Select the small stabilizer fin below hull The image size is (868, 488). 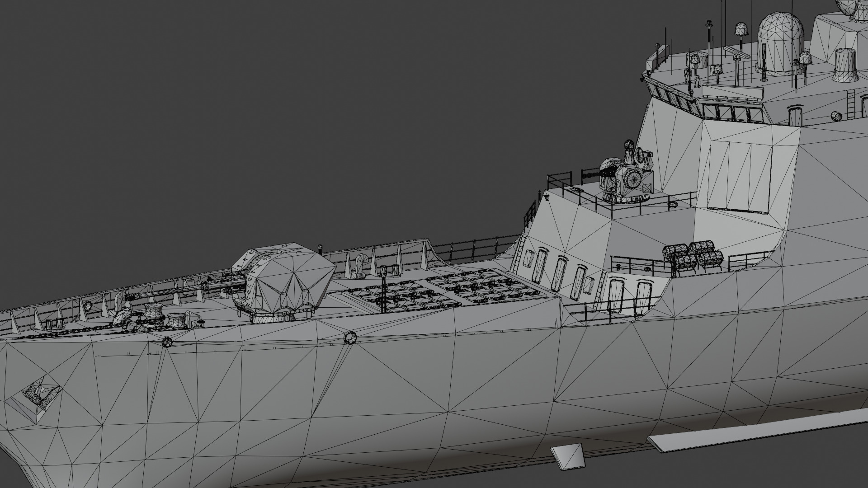pyautogui.click(x=568, y=457)
